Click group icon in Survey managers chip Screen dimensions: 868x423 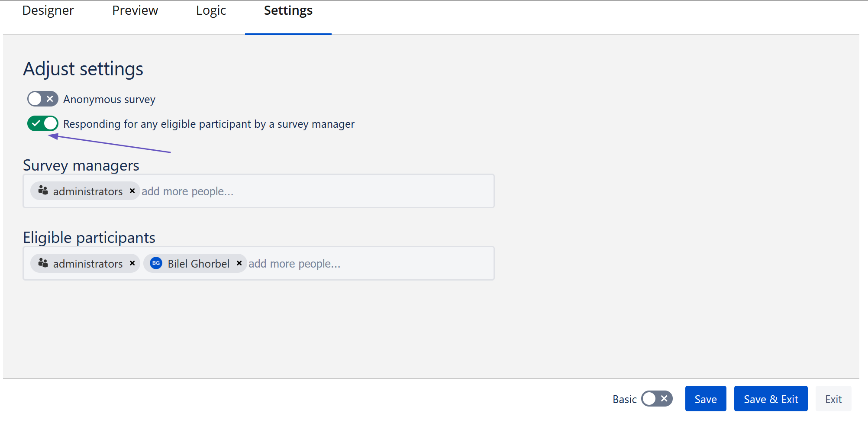pyautogui.click(x=43, y=191)
